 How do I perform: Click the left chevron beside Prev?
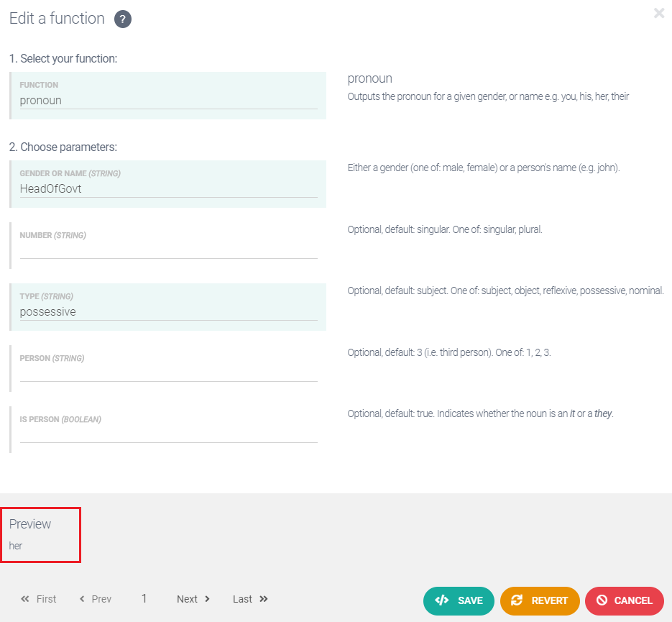82,599
